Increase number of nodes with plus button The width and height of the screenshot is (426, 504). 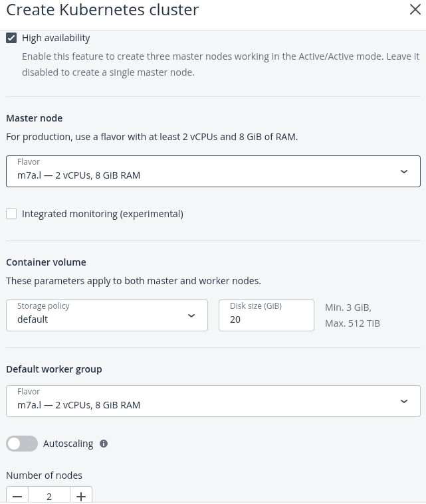tap(81, 496)
